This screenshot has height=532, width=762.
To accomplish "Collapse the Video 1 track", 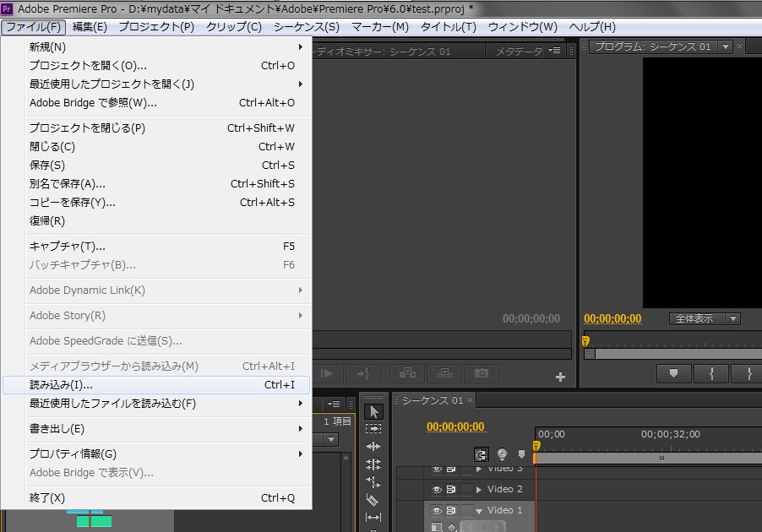I will 479,511.
